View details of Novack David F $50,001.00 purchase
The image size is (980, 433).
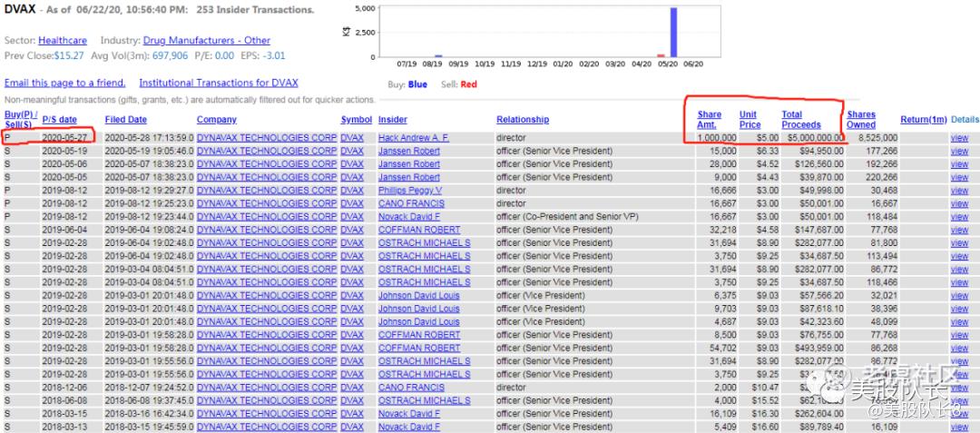[959, 216]
